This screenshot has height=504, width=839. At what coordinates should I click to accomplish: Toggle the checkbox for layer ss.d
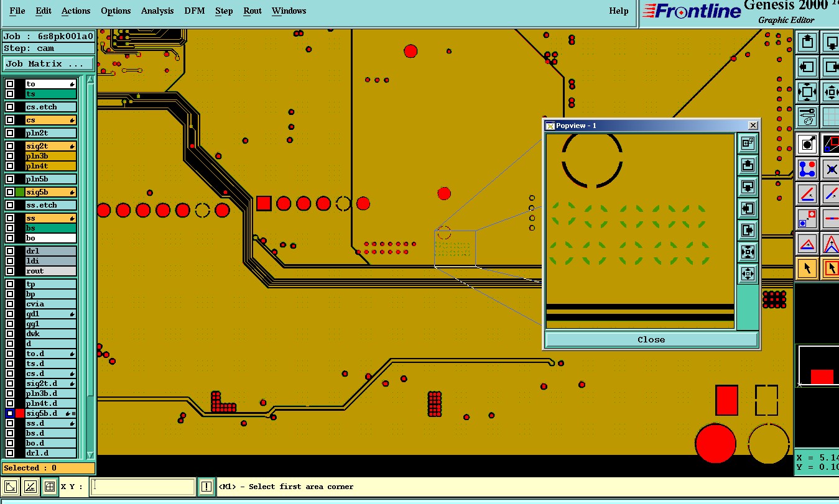tap(10, 423)
